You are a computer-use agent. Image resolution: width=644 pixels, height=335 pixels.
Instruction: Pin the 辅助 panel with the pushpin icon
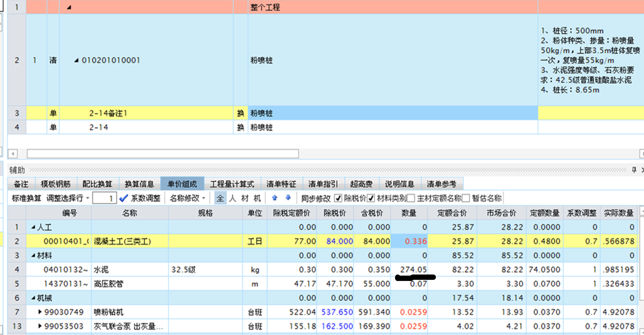click(x=634, y=170)
